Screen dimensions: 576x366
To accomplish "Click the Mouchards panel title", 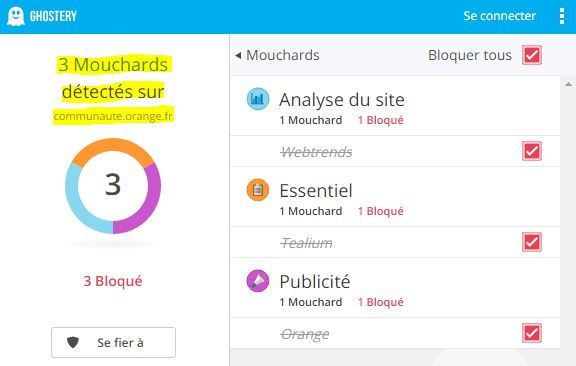I will click(x=283, y=55).
